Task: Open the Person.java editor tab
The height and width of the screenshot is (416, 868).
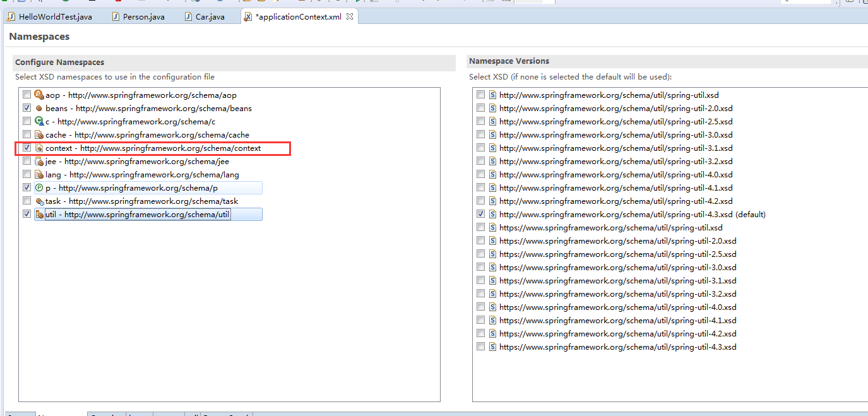Action: pyautogui.click(x=138, y=17)
